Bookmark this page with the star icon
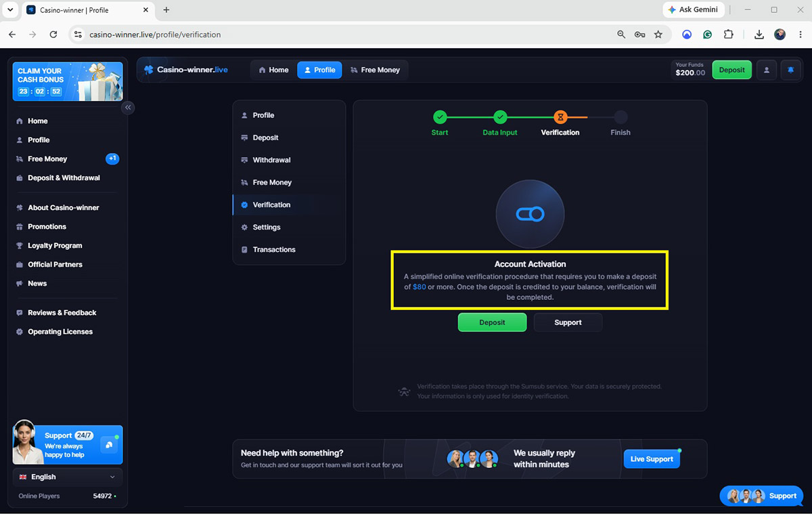This screenshot has height=516, width=812. (x=658, y=35)
